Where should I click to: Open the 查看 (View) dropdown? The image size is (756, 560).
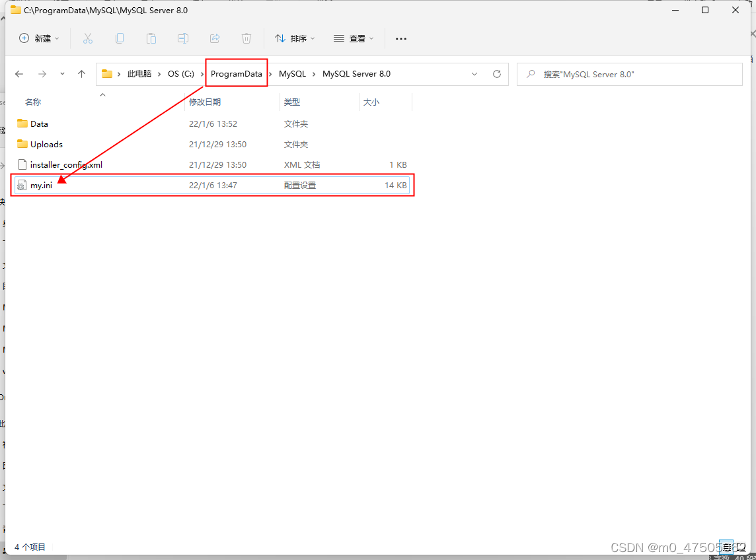354,38
